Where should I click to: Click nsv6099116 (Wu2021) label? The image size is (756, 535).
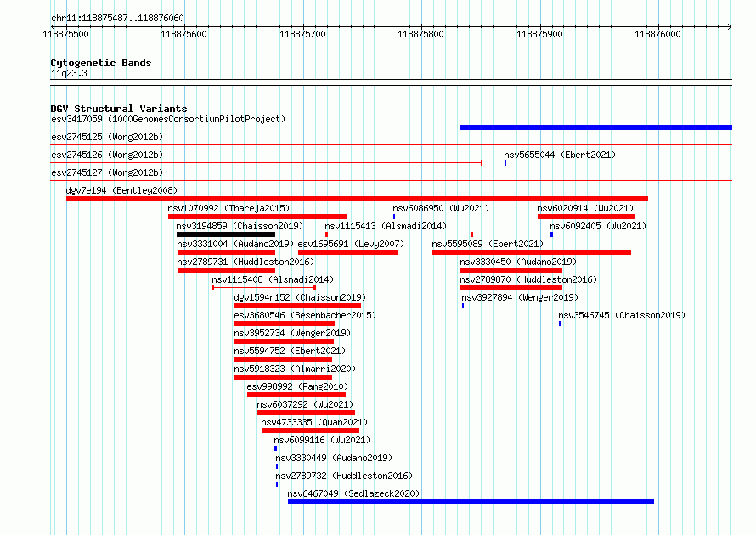(322, 440)
